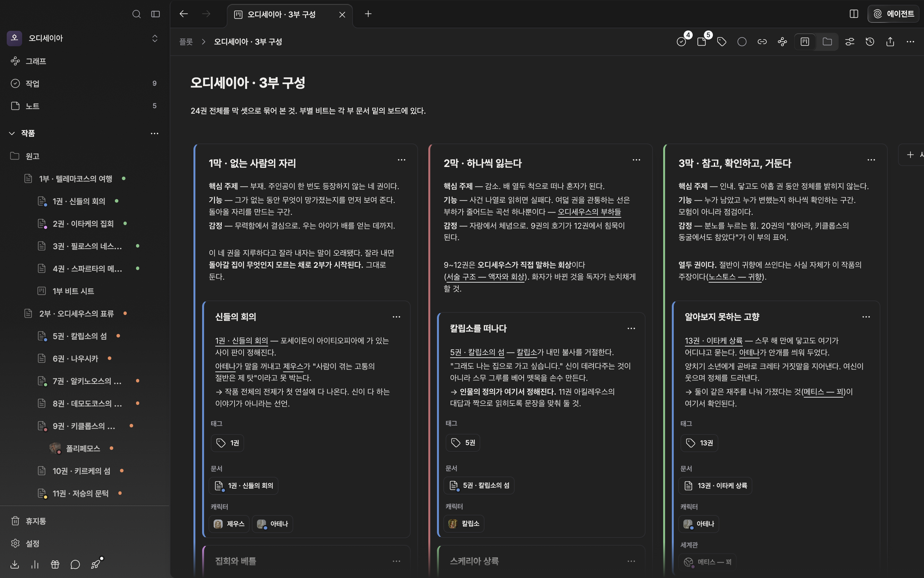Image resolution: width=924 pixels, height=578 pixels.
Task: Toggle split view icon near 에이전트
Action: click(x=854, y=14)
